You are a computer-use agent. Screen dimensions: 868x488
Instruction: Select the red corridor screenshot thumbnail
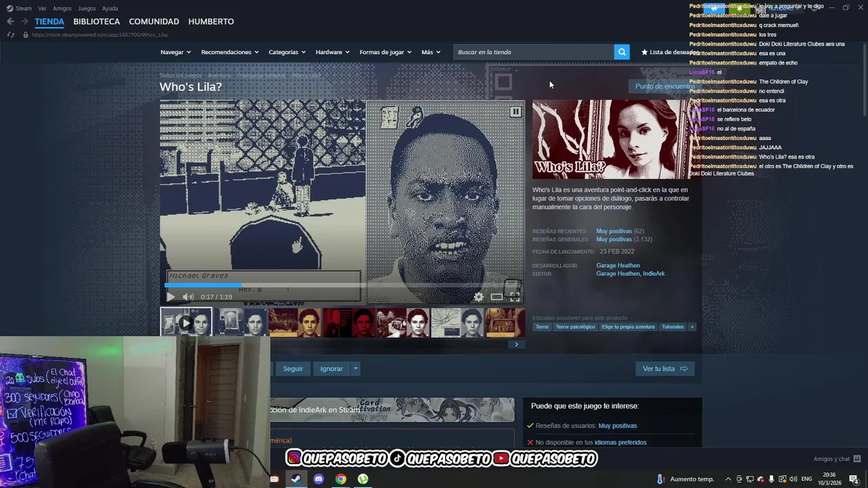click(x=349, y=323)
